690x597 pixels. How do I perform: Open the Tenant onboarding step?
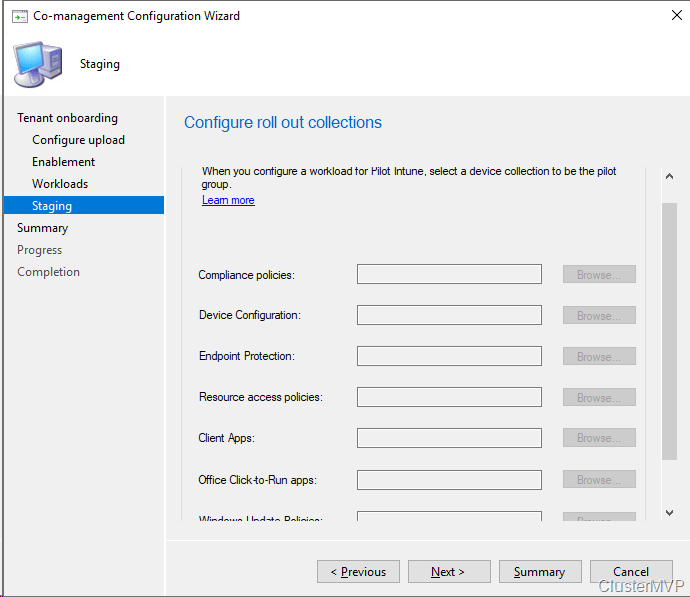pos(67,118)
